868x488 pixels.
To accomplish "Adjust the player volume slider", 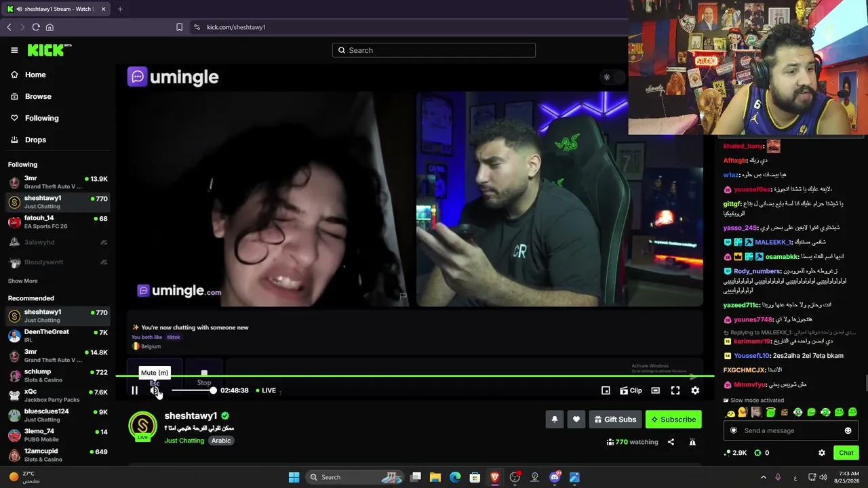I will pyautogui.click(x=193, y=390).
